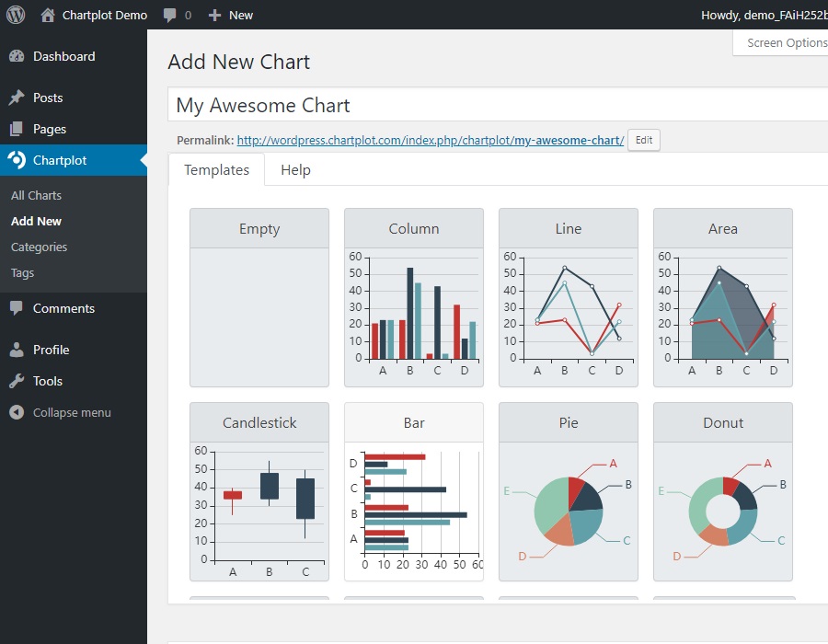Open All Charts submenu item
The image size is (828, 644).
click(37, 195)
